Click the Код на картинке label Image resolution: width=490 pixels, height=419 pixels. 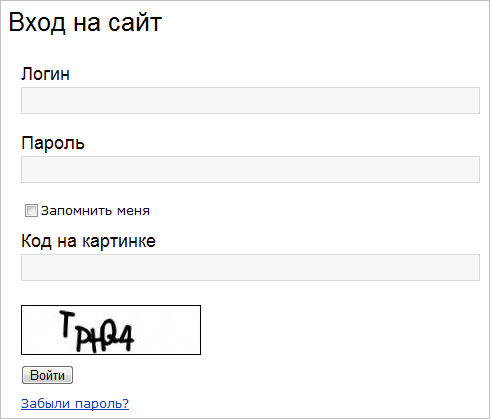click(88, 241)
